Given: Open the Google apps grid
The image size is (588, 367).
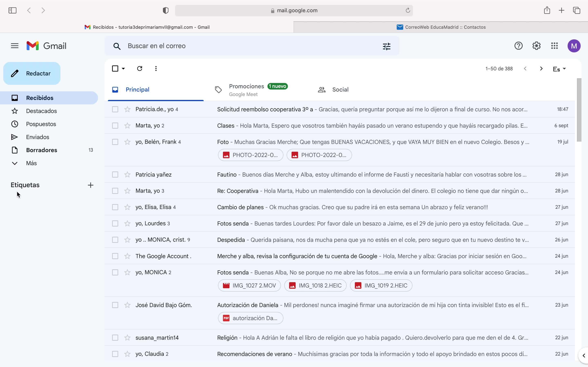Looking at the screenshot, I should (x=554, y=46).
